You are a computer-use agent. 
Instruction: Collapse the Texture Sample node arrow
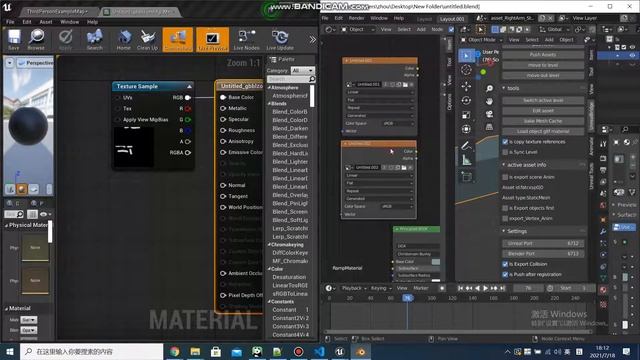189,87
